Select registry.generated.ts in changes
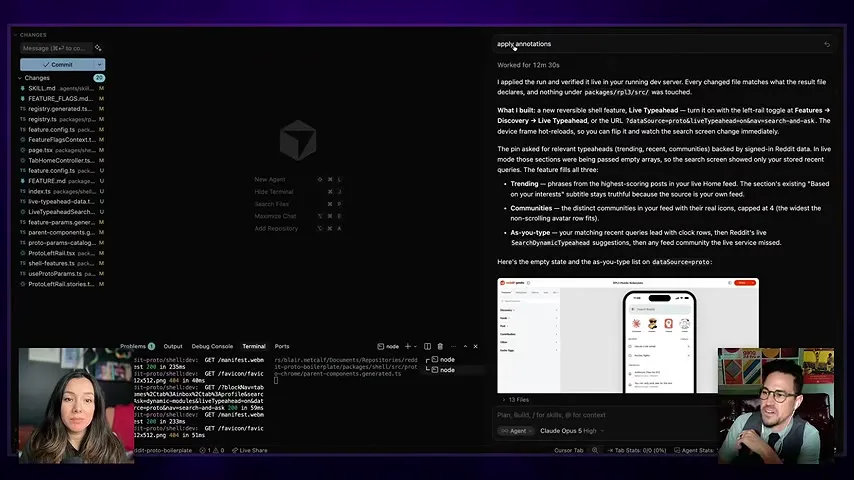The image size is (854, 480). [62, 109]
